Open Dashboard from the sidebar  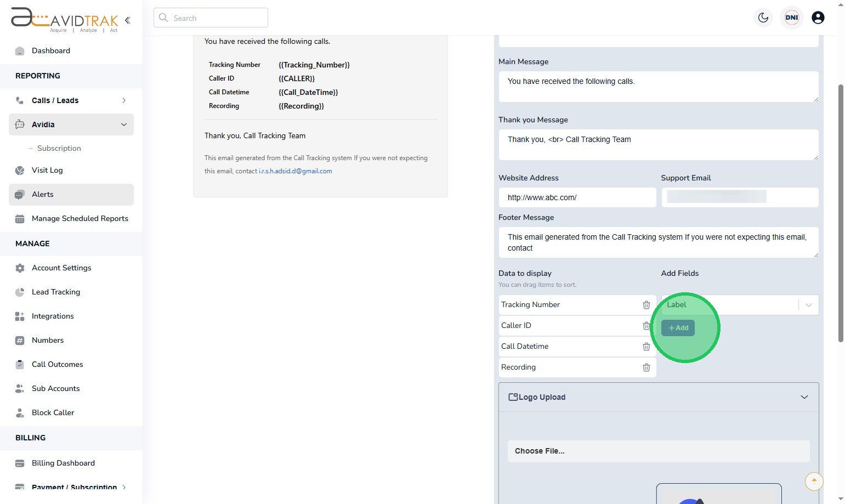[50, 50]
